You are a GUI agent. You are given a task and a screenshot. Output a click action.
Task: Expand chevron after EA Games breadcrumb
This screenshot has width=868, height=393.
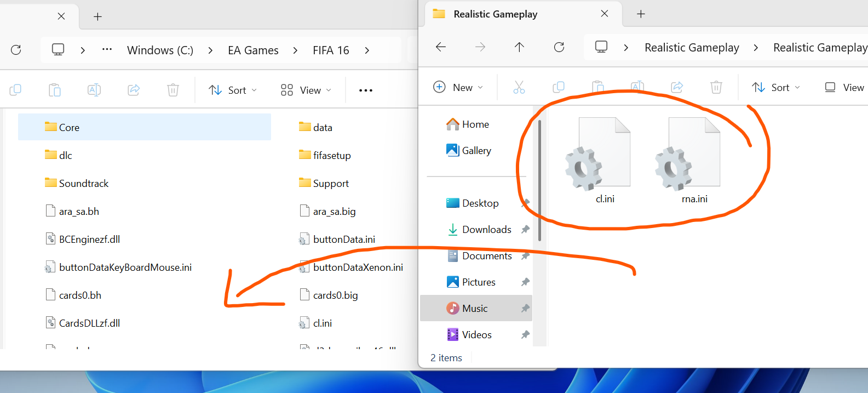click(295, 50)
